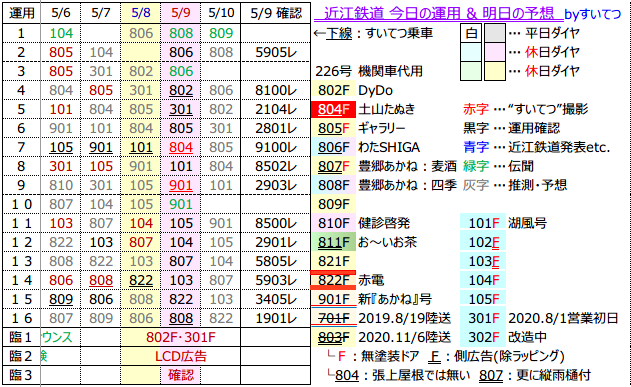
Task: Select the 822F 赤電 entry
Action: (348, 280)
